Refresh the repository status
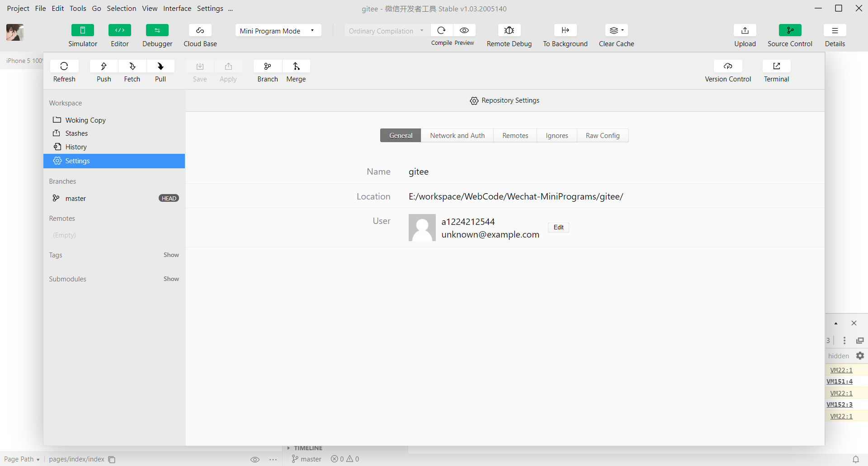The height and width of the screenshot is (466, 868). (x=64, y=67)
